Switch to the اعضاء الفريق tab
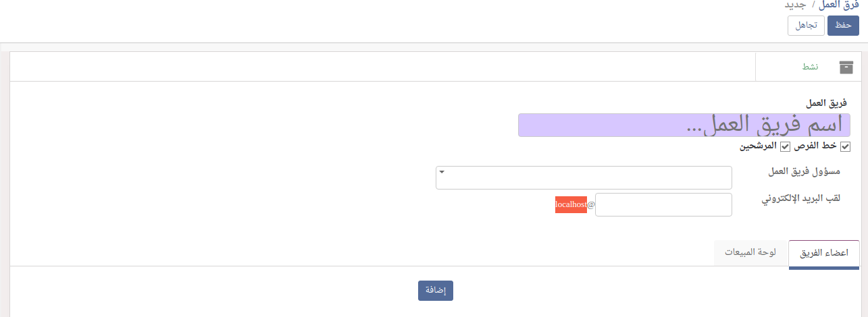Image resolution: width=868 pixels, height=317 pixels. coord(823,253)
